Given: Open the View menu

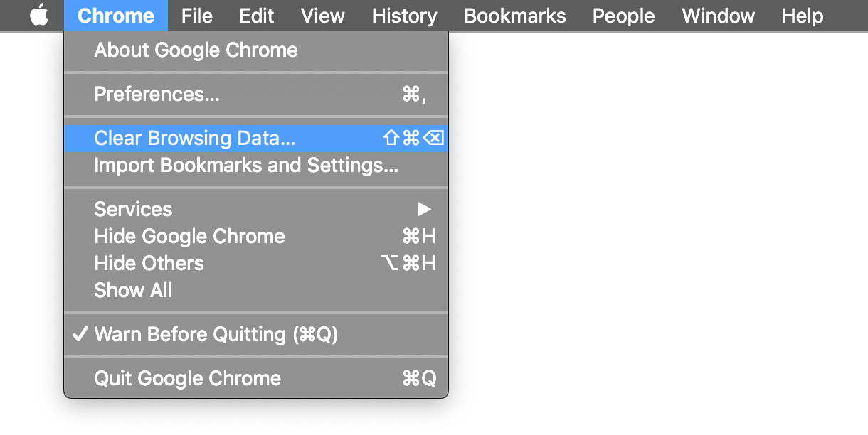Looking at the screenshot, I should pyautogui.click(x=322, y=16).
